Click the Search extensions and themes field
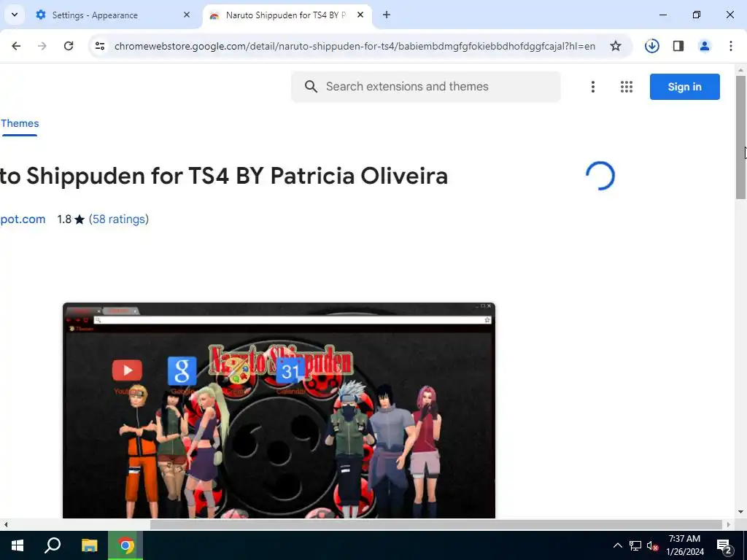Viewport: 747px width, 560px height. [425, 87]
